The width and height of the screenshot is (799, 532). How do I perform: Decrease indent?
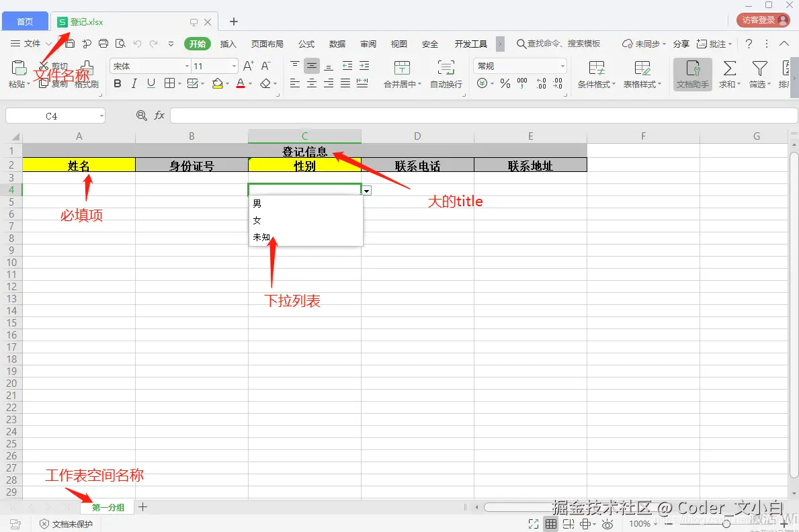[x=347, y=66]
